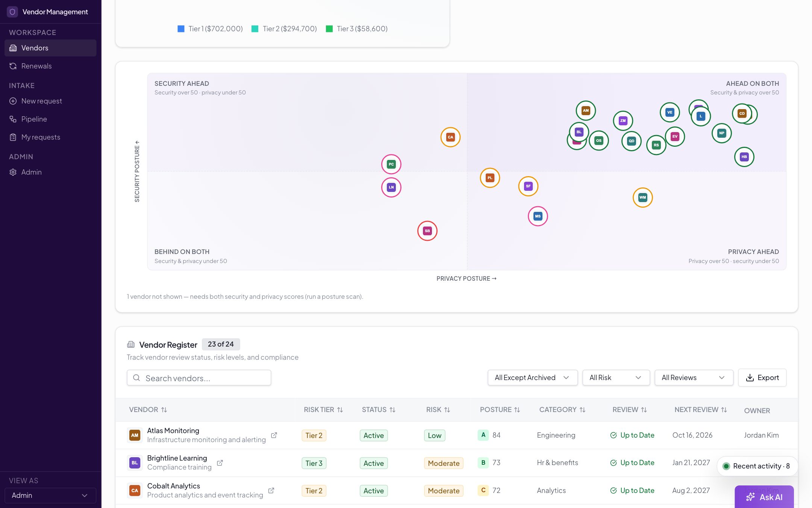Select the PC vendor bubble on chart

(x=391, y=164)
